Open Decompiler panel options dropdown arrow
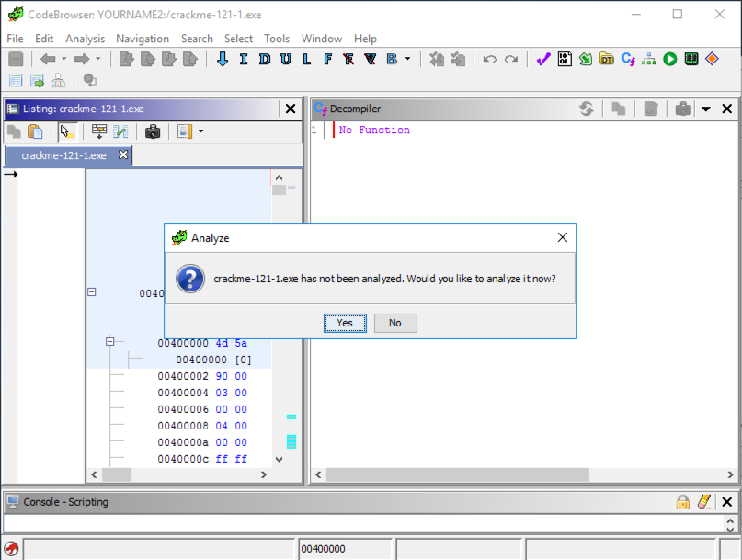 click(705, 109)
